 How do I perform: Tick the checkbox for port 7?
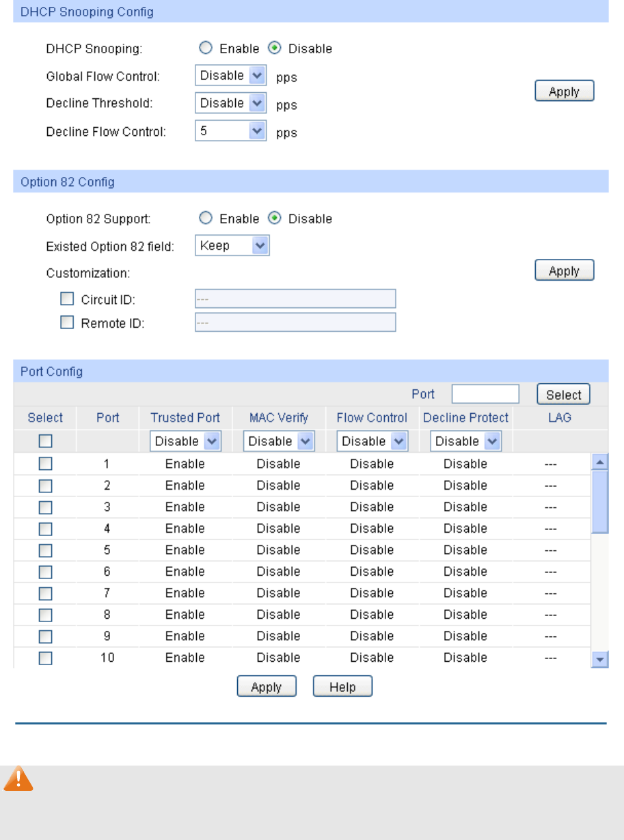pos(45,593)
